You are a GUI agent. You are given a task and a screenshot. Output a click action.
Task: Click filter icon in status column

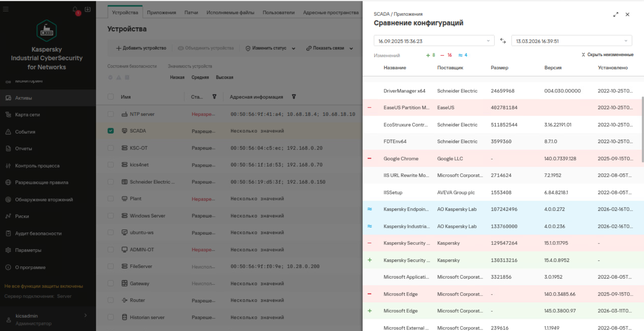pos(214,97)
